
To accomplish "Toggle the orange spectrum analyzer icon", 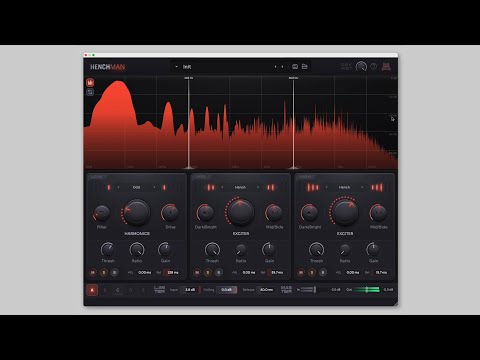I will click(90, 82).
